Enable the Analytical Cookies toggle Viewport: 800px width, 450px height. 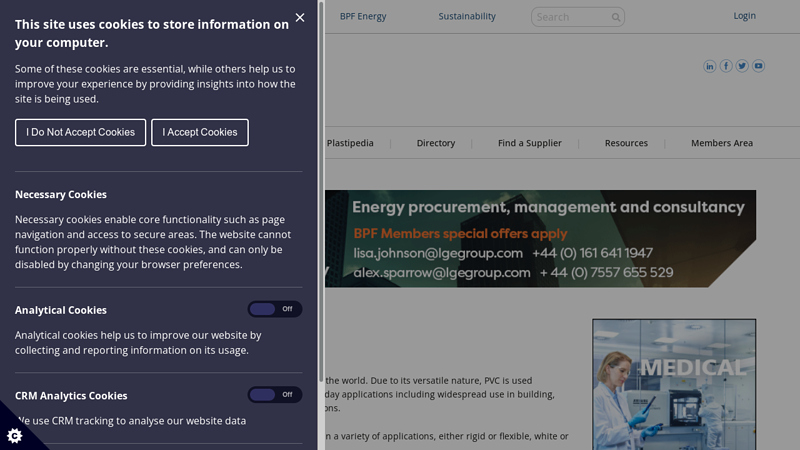coord(274,309)
